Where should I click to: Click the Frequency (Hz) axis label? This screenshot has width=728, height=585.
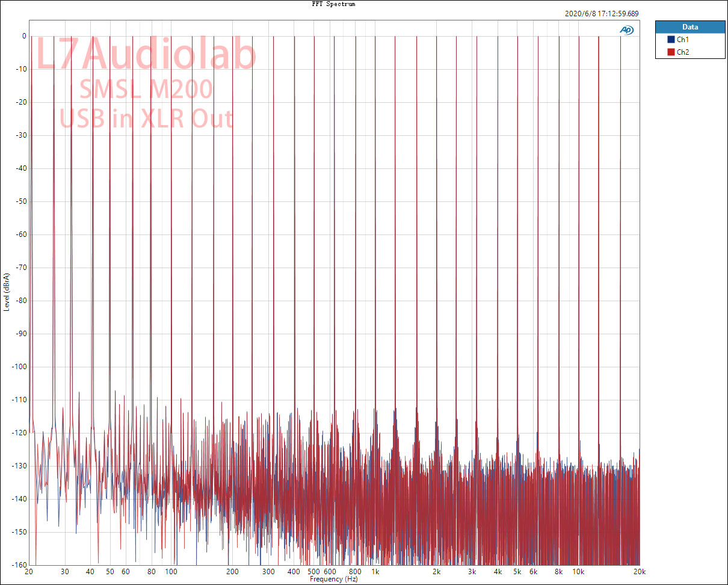334,579
